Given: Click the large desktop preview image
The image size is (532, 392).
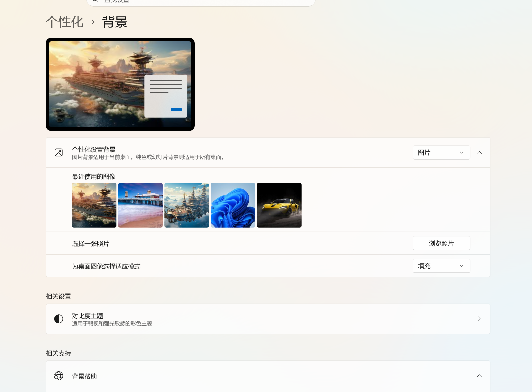Looking at the screenshot, I should tap(120, 84).
